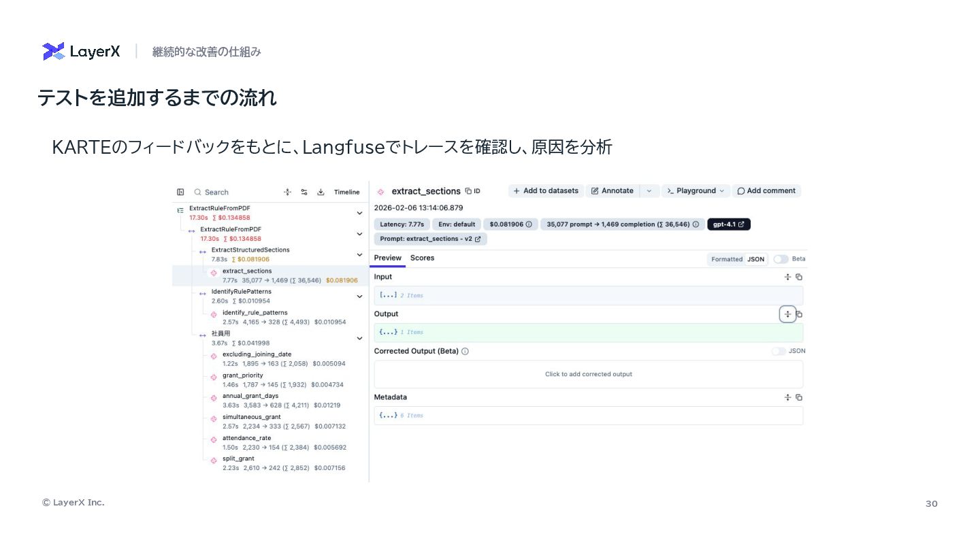Collapse the 社員用 span chevron

pyautogui.click(x=359, y=338)
